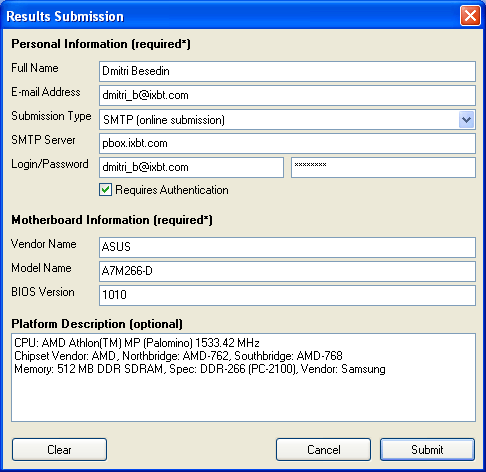Click the Clear button
Screen dimensions: 486x472
(x=59, y=450)
